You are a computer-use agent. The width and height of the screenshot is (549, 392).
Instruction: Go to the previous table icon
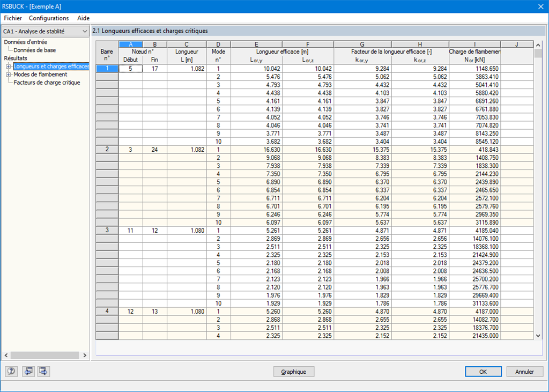click(28, 371)
